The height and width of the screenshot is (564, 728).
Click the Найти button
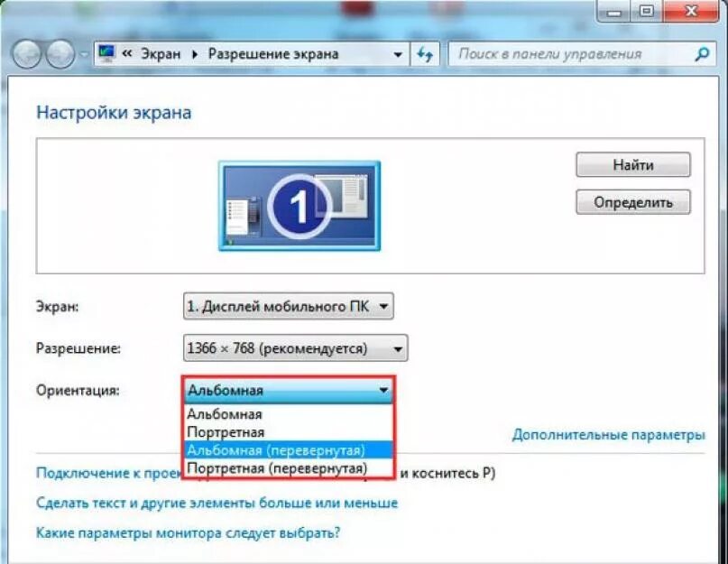[632, 165]
